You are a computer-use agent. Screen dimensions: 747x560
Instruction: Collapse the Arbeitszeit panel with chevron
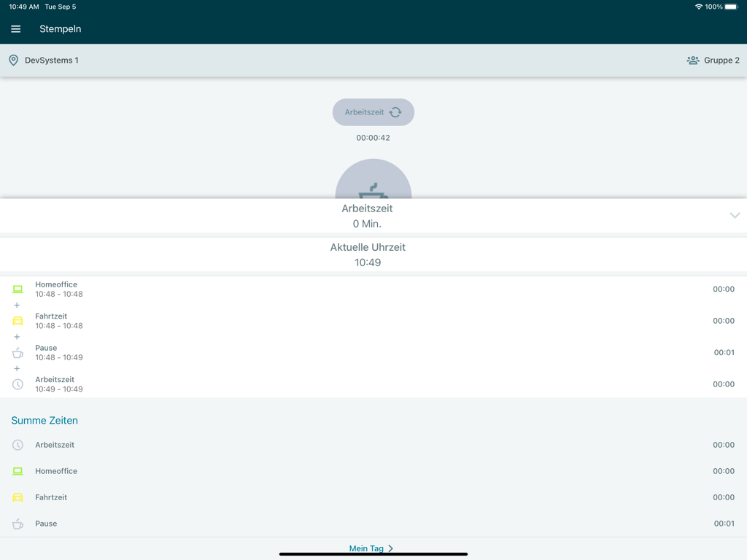click(735, 216)
